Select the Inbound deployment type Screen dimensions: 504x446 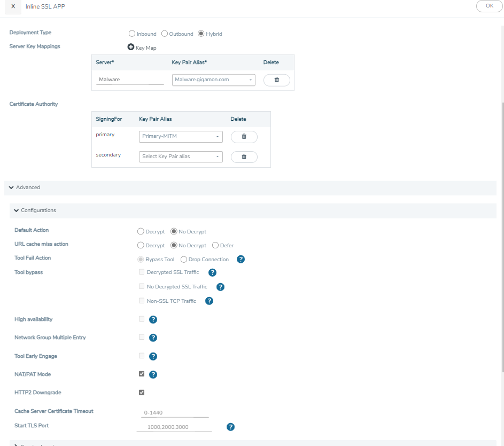132,34
